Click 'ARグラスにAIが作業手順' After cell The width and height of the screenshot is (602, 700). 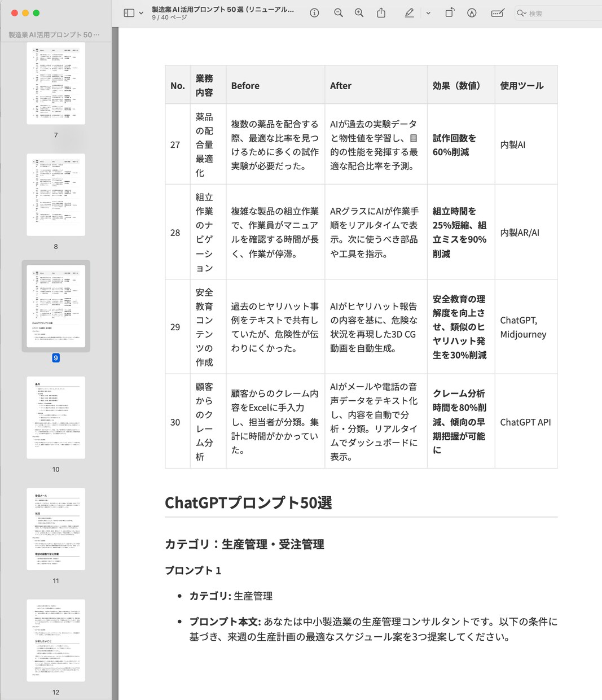pyautogui.click(x=376, y=232)
